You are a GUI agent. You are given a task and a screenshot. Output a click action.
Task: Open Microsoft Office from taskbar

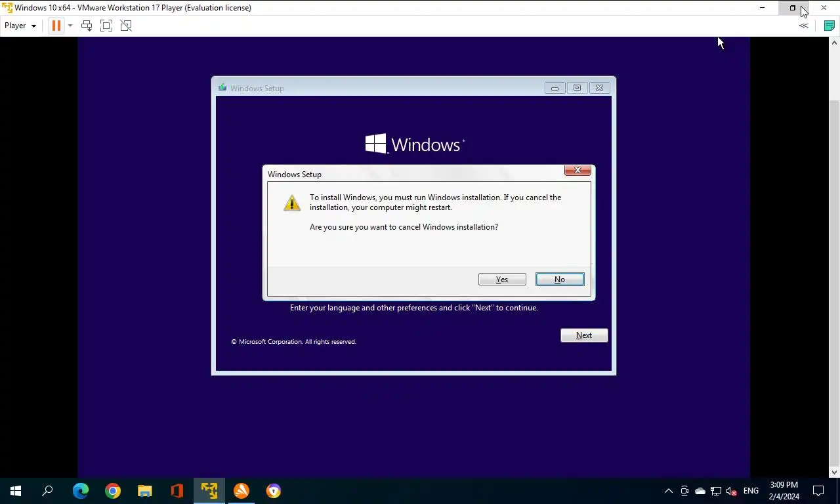177,491
